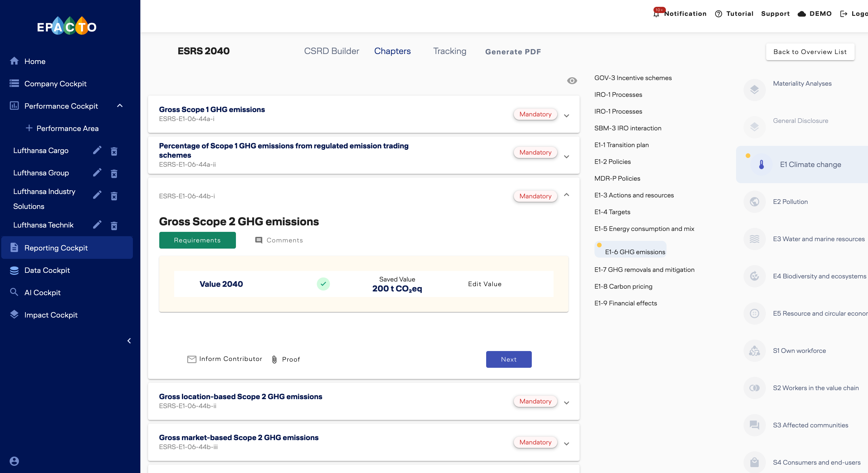This screenshot has width=868, height=473.
Task: Collapse the Gross Scope 2 GHG emissions section
Action: pos(567,195)
